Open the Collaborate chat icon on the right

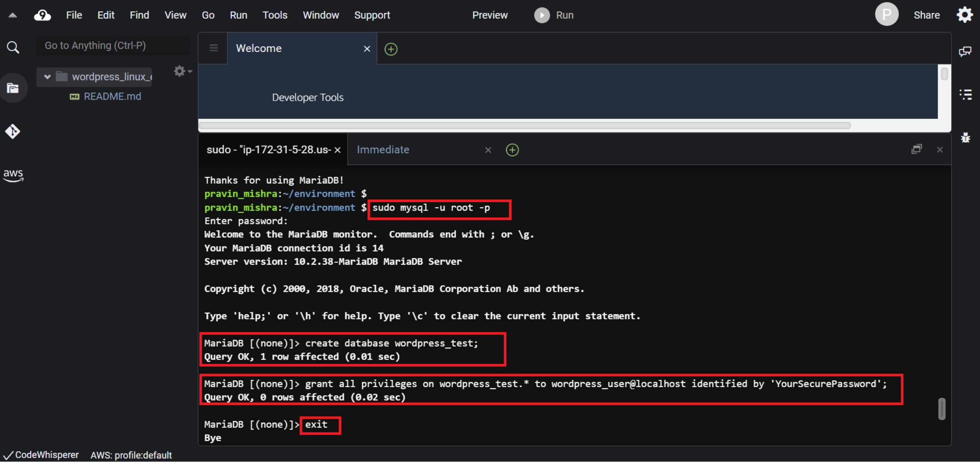[965, 51]
